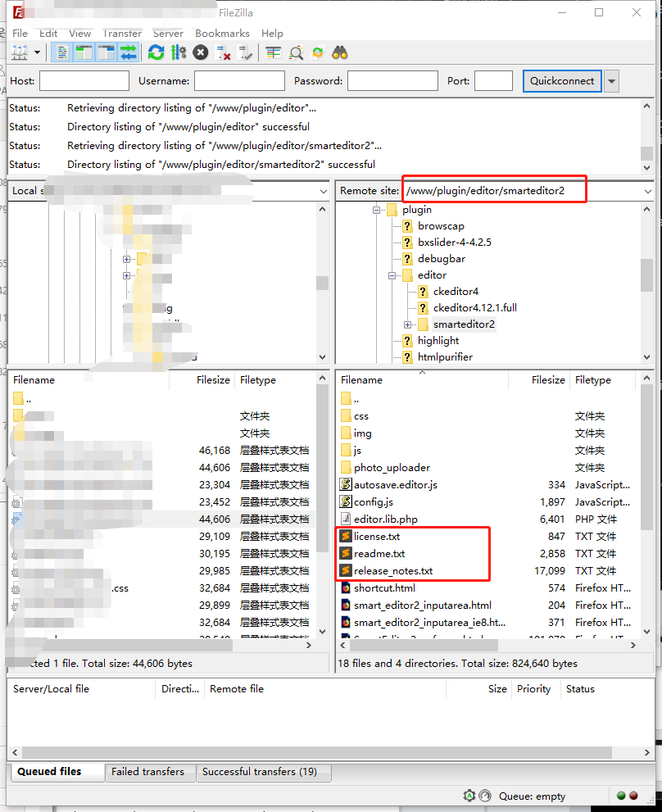The image size is (662, 812).
Task: Focus the Port input field
Action: pos(494,81)
